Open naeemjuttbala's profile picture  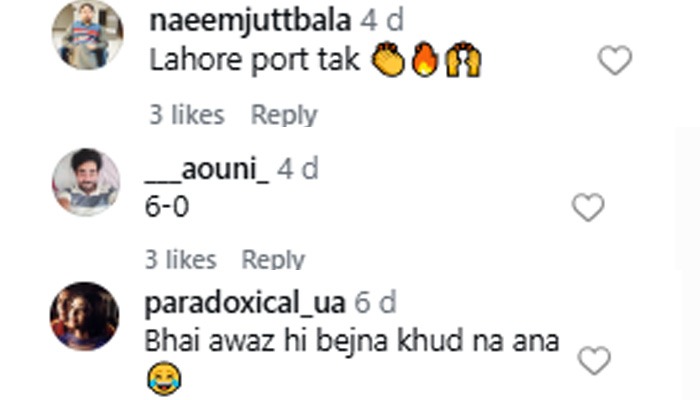(x=88, y=35)
